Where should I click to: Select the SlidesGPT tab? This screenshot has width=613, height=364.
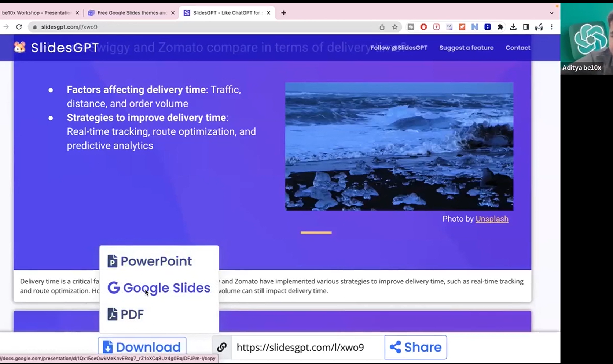coord(226,13)
